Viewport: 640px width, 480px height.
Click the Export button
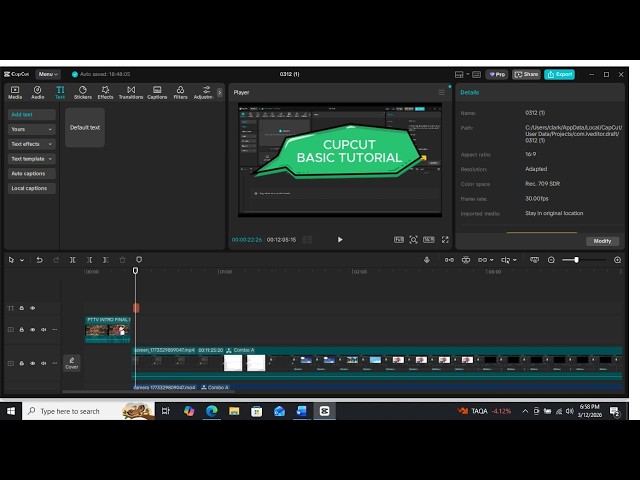560,74
